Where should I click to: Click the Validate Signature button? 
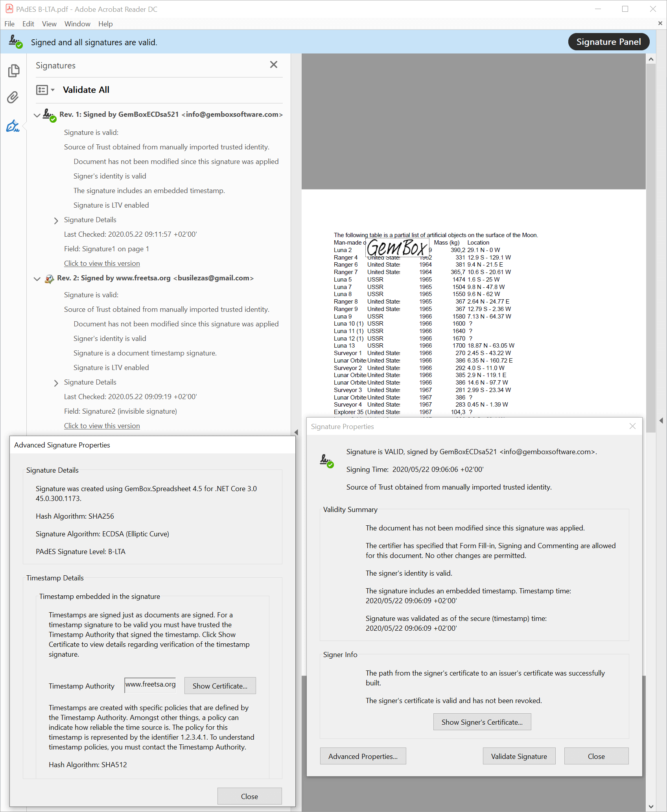coord(519,756)
